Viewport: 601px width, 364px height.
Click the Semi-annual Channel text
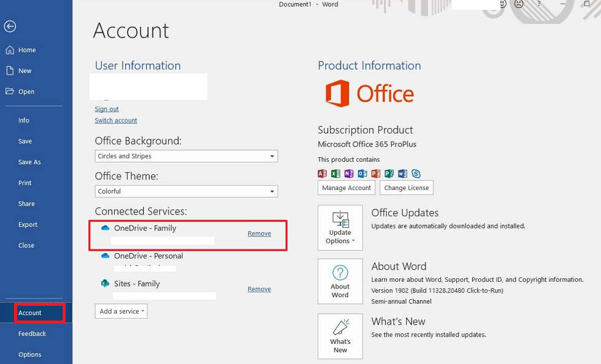click(401, 301)
